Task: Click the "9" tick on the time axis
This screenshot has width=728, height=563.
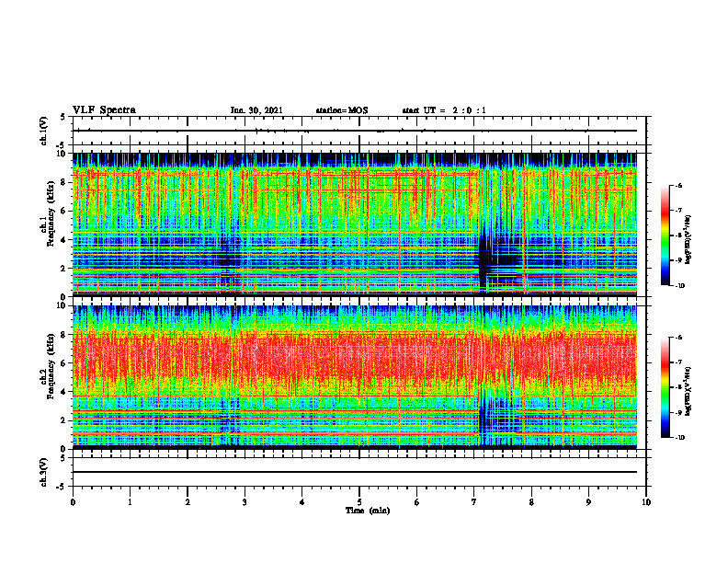Action: [588, 502]
